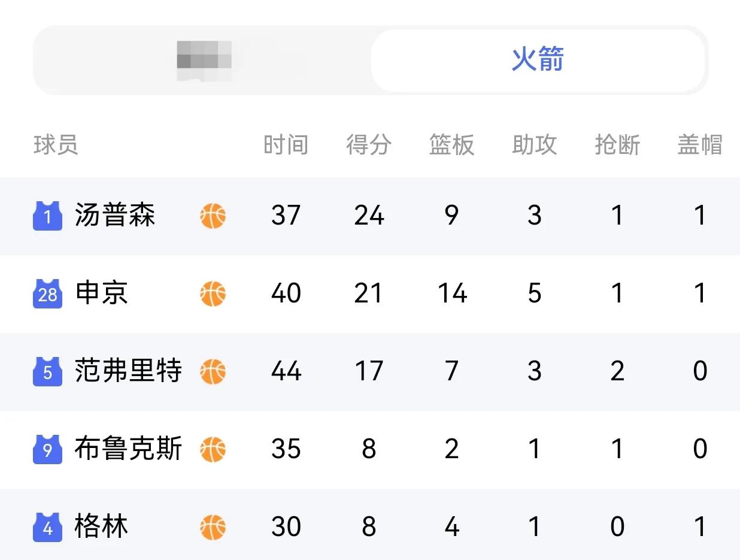Open player 汤普森's profile
This screenshot has width=740, height=560.
click(x=115, y=216)
